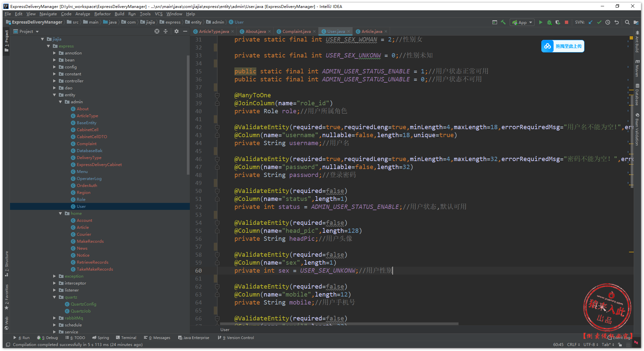Stop the running process with red square
This screenshot has height=351, width=644.
click(x=567, y=22)
